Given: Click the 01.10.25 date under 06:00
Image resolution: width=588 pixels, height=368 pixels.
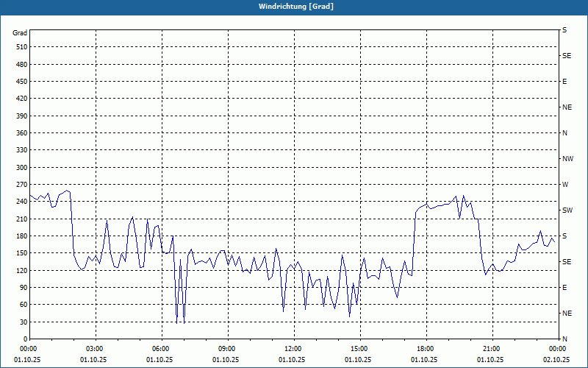Looking at the screenshot, I should pyautogui.click(x=159, y=360).
